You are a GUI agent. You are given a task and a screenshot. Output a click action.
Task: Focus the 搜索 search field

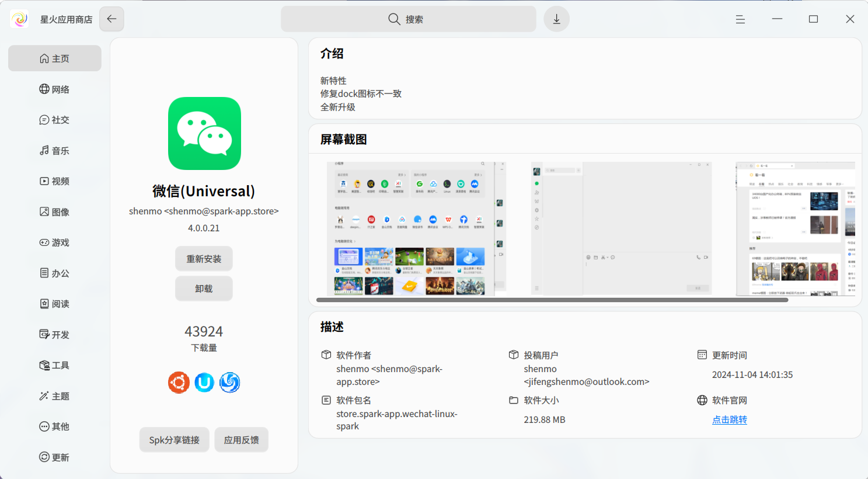point(409,19)
